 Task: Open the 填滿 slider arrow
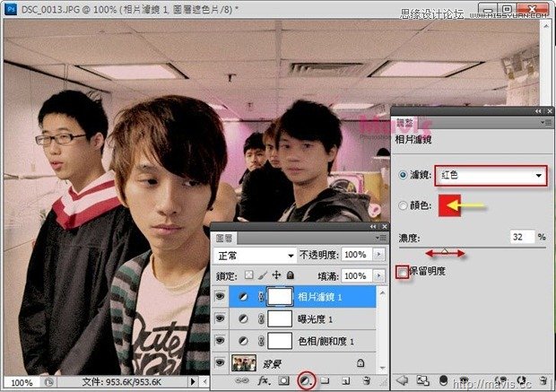379,275
